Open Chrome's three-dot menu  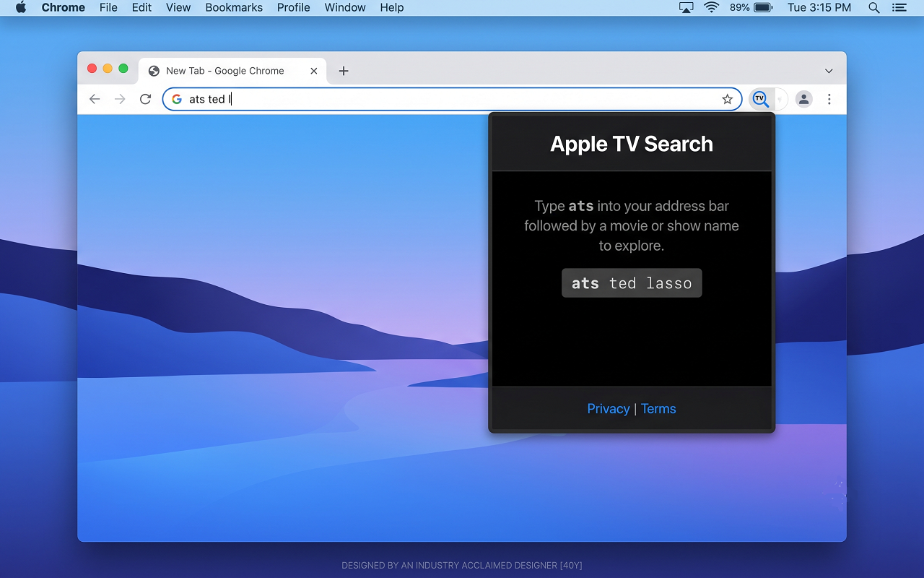point(829,99)
